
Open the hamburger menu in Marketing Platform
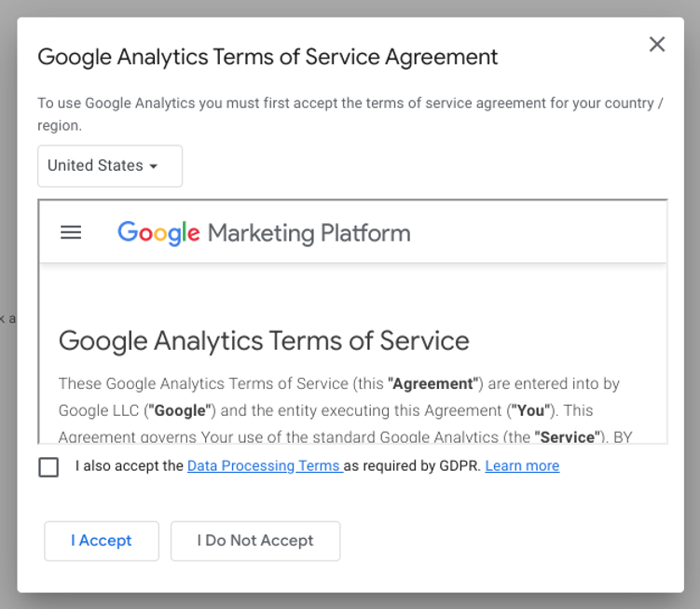pyautogui.click(x=71, y=232)
